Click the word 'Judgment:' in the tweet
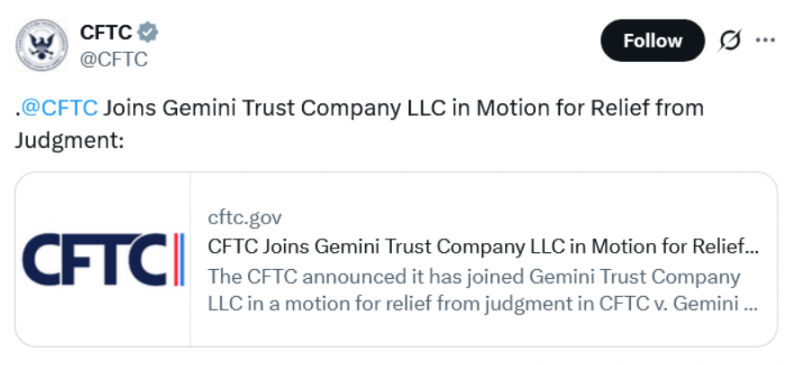 coord(69,140)
